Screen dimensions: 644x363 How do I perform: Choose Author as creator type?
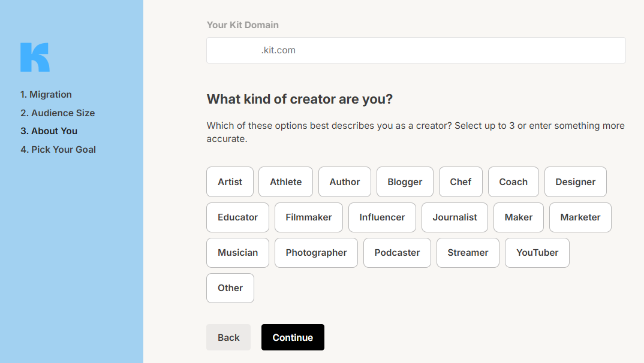point(345,182)
